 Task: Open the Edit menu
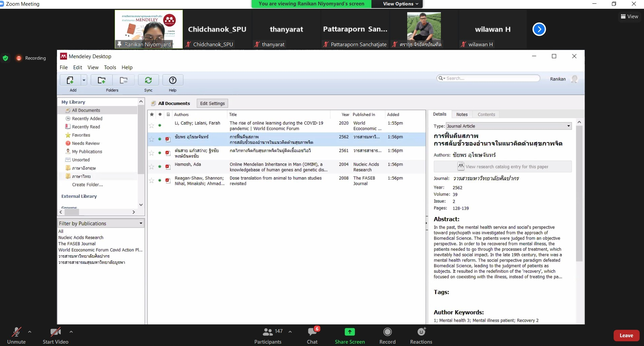(x=78, y=68)
